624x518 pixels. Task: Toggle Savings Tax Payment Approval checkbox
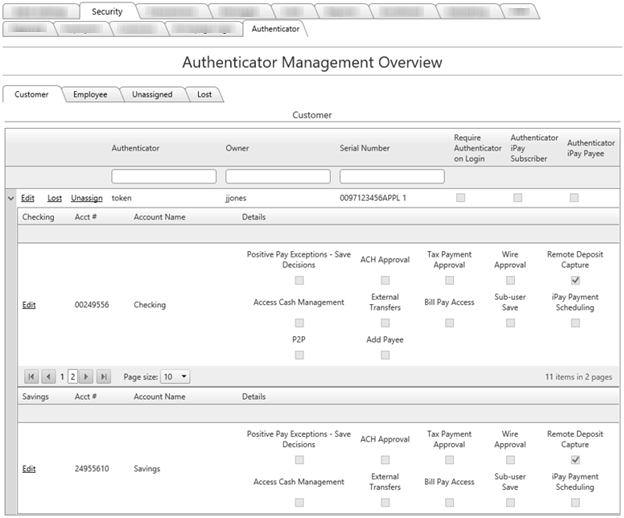[449, 460]
